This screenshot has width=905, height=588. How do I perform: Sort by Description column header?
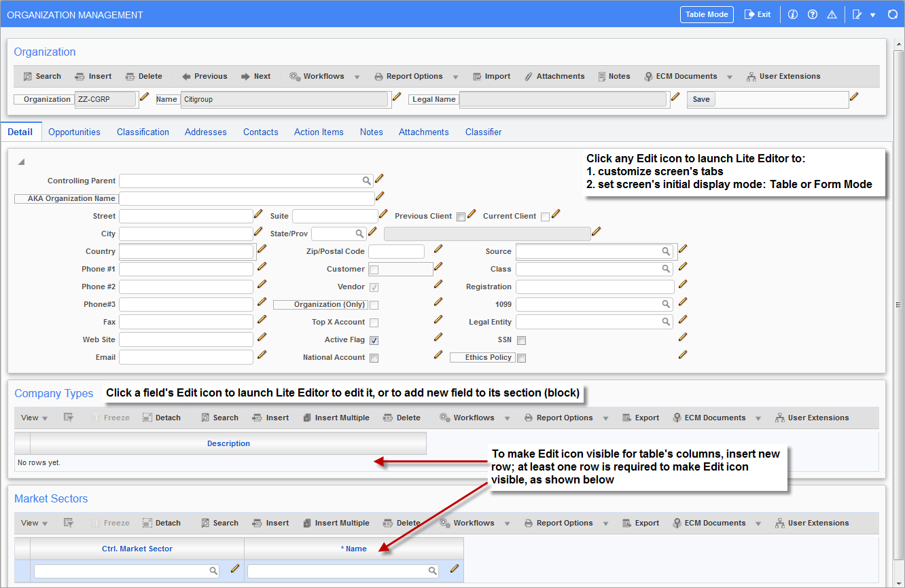[228, 443]
